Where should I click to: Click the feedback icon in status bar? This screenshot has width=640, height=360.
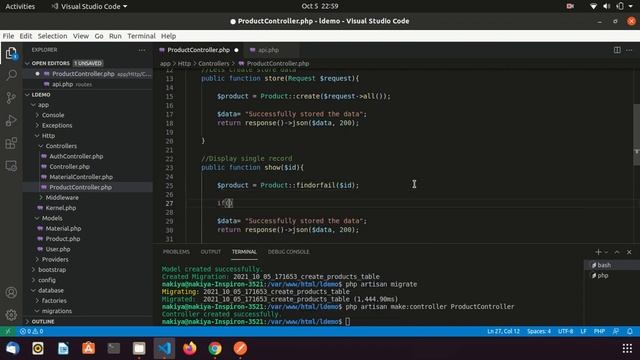pyautogui.click(x=616, y=331)
